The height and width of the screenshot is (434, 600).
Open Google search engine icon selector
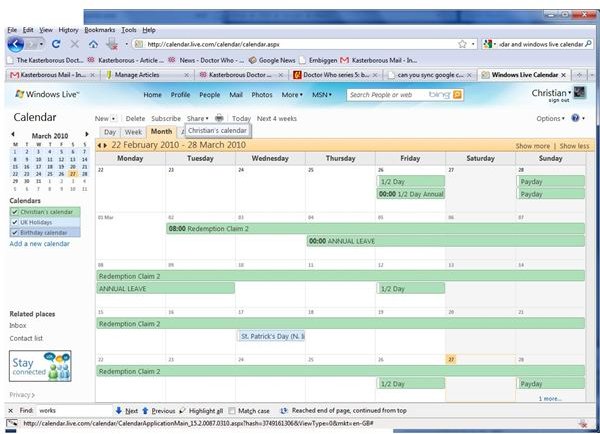point(489,44)
